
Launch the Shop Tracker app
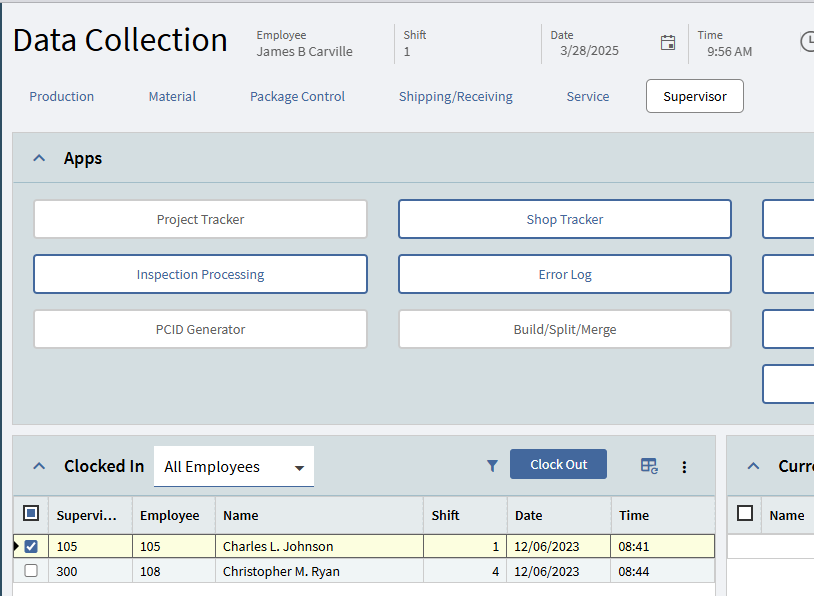(565, 219)
